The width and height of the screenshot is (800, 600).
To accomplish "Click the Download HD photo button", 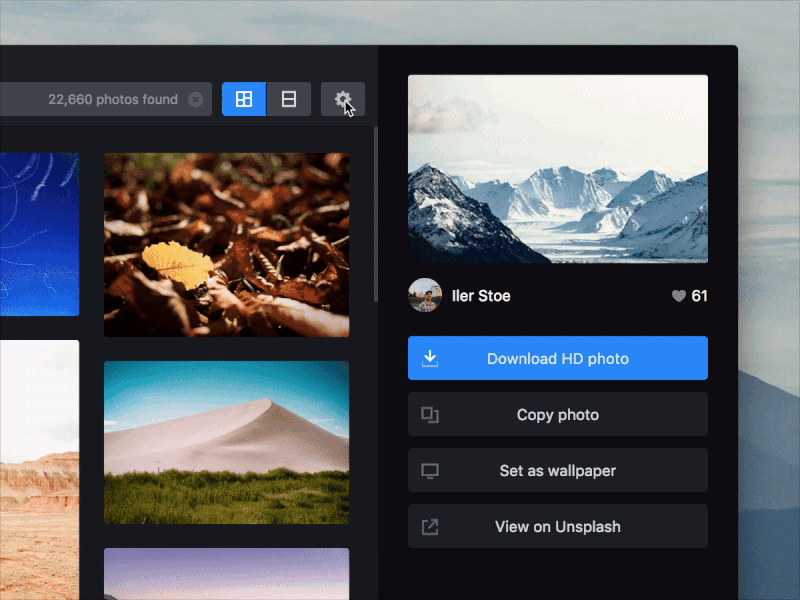I will pyautogui.click(x=558, y=358).
